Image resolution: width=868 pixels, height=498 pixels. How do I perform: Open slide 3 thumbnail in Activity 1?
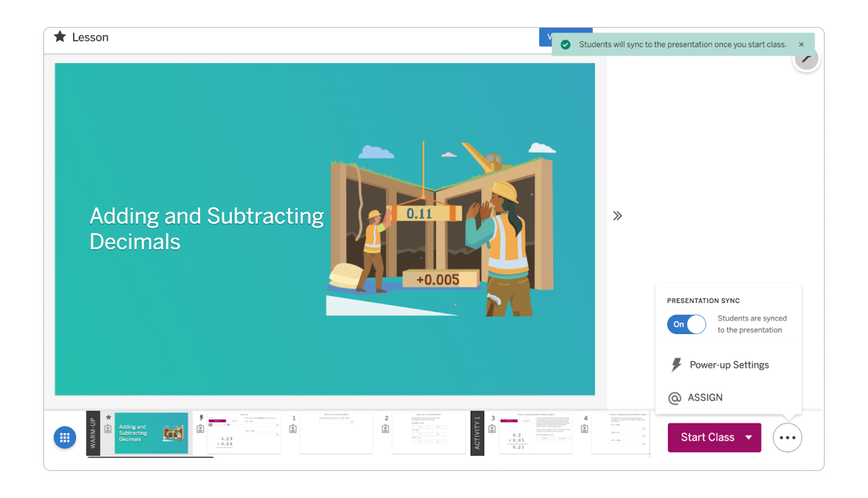click(x=536, y=433)
